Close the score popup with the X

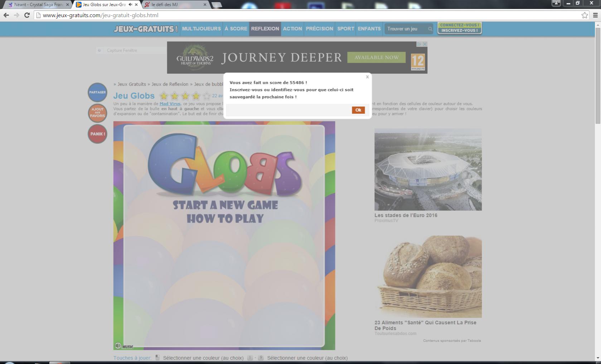coord(367,77)
